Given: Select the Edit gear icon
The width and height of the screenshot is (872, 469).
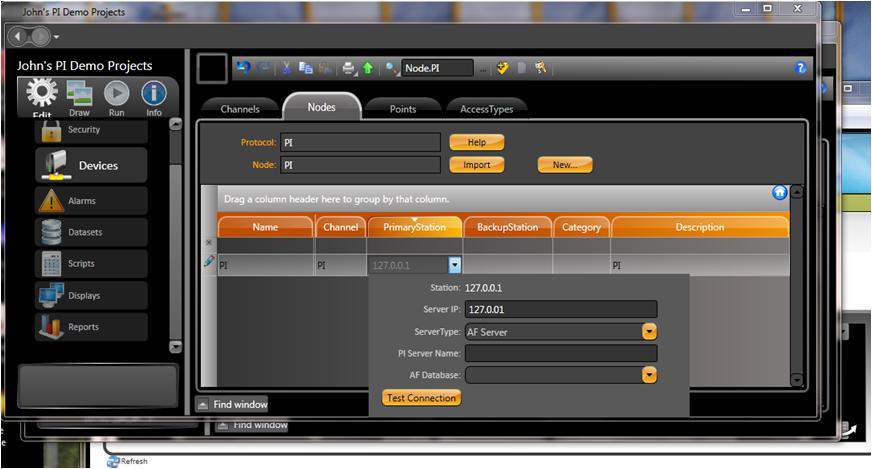Looking at the screenshot, I should tap(42, 95).
